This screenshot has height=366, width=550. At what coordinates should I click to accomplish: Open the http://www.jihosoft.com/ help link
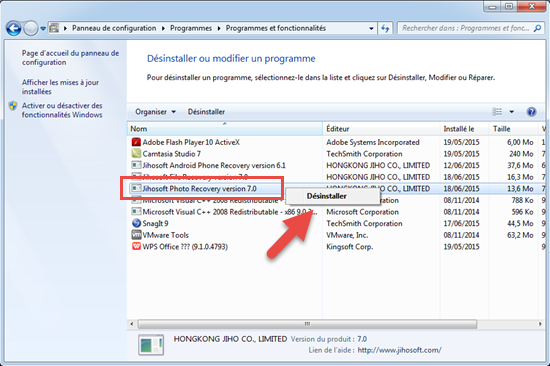[x=400, y=350]
